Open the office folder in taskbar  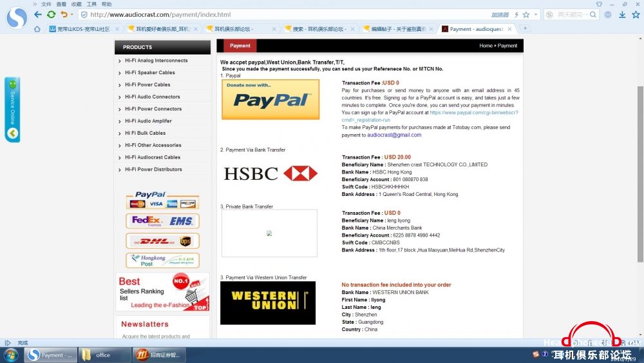[104, 355]
